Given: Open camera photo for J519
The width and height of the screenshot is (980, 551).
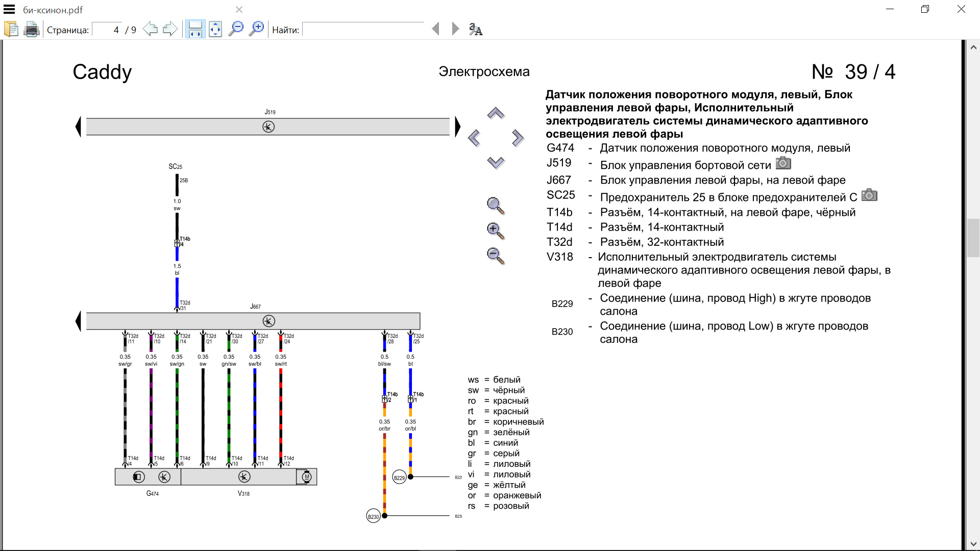Looking at the screenshot, I should click(x=783, y=163).
